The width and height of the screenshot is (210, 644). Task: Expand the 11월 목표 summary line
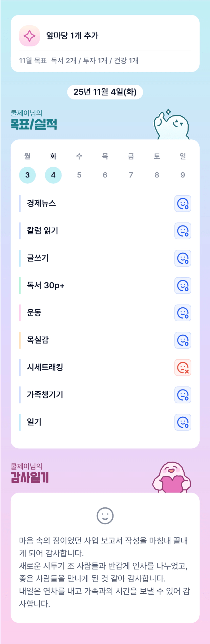pyautogui.click(x=79, y=61)
